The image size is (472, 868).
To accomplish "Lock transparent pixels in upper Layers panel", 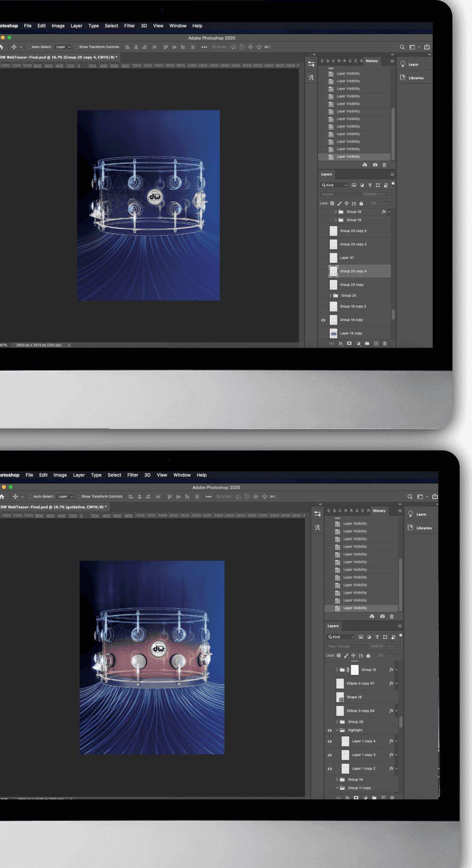I will (332, 203).
